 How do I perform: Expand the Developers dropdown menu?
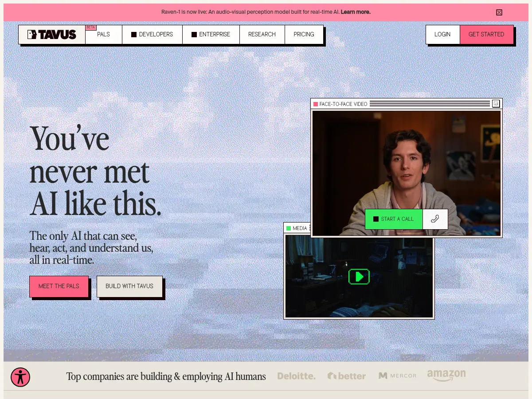tap(152, 35)
